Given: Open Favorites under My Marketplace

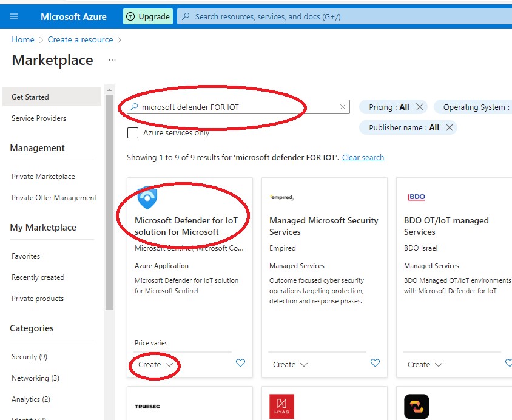Looking at the screenshot, I should click(25, 256).
